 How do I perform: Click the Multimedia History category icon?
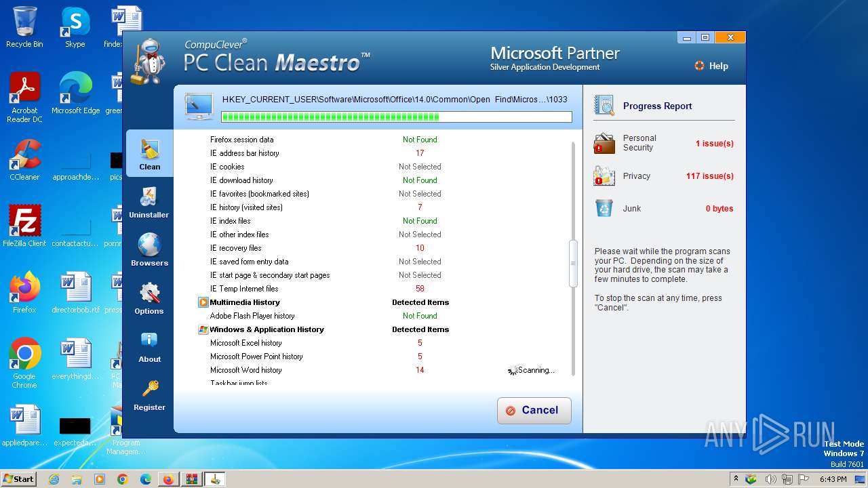[x=203, y=302]
